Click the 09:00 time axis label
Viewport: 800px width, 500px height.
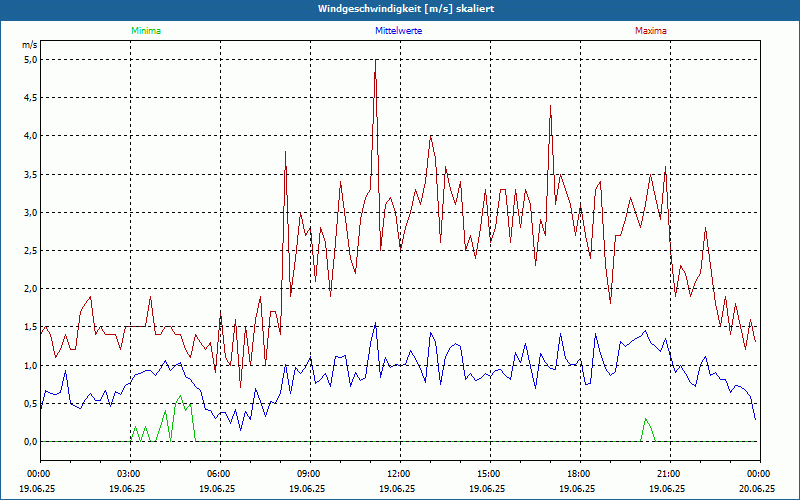coord(309,474)
